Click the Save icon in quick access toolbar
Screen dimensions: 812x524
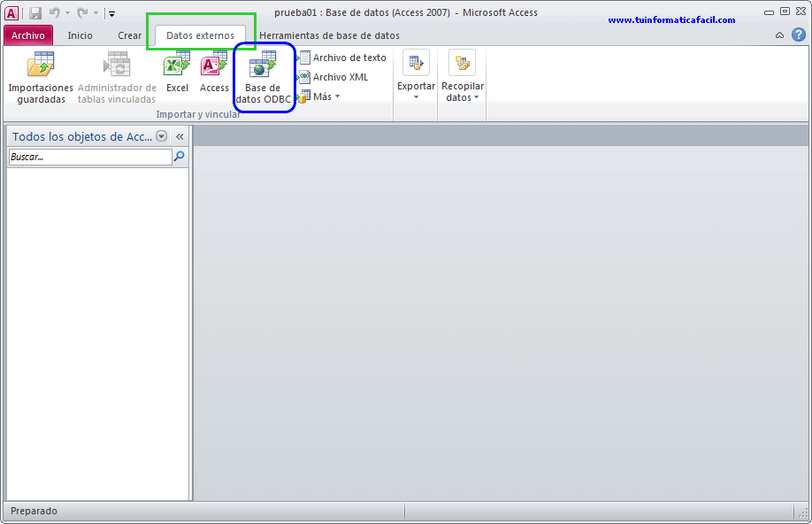pos(35,13)
